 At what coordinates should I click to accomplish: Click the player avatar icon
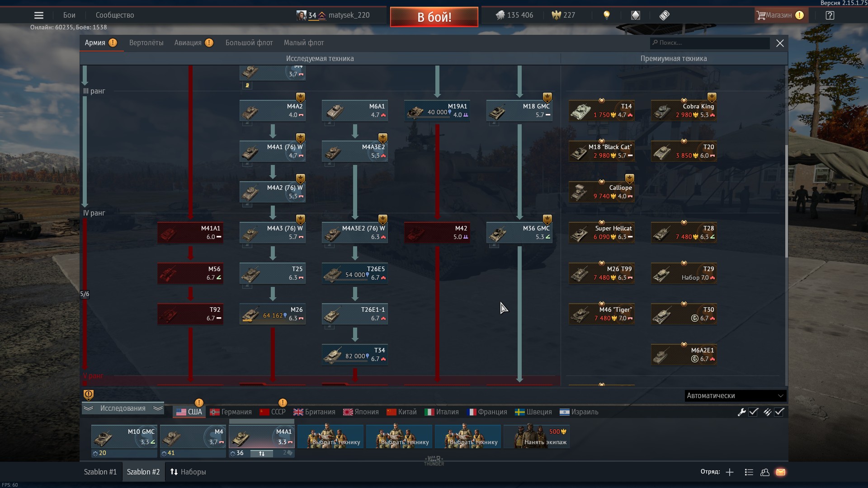point(302,15)
